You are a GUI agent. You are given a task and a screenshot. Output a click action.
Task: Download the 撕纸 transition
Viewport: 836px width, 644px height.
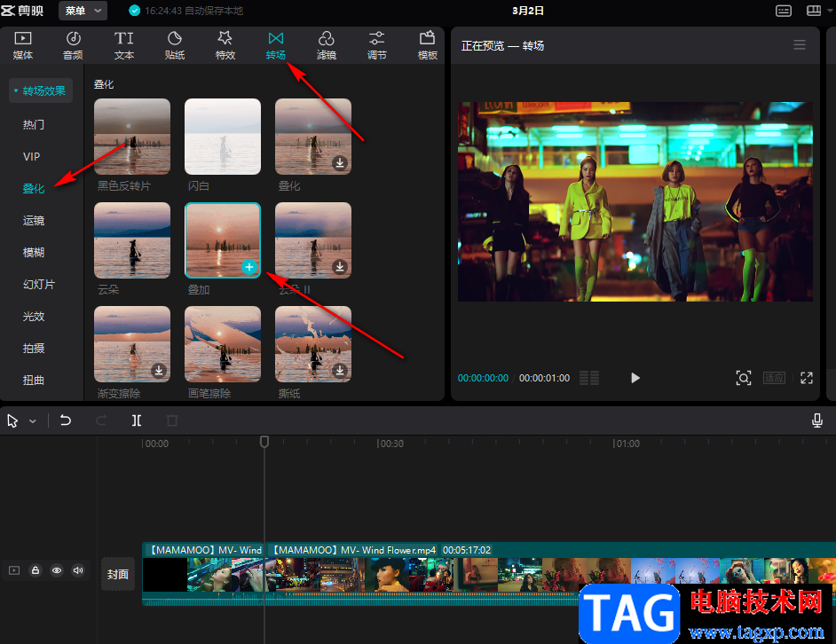pyautogui.click(x=340, y=371)
